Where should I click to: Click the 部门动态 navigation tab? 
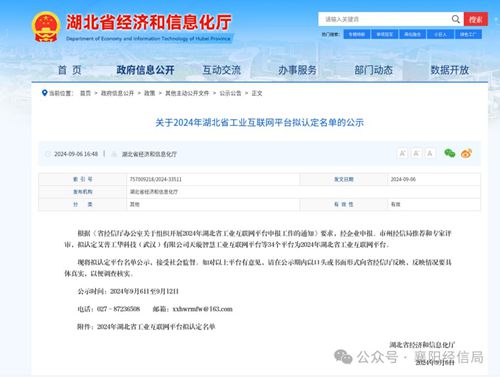(373, 70)
